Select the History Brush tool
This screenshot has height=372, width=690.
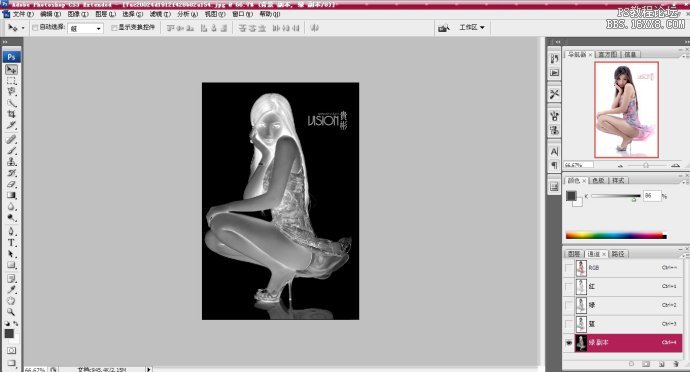(11, 173)
